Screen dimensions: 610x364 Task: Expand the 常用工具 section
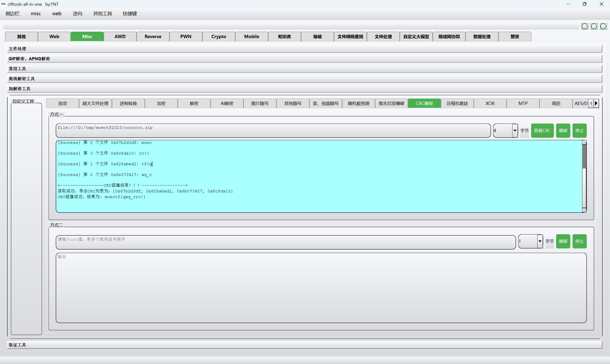click(304, 69)
